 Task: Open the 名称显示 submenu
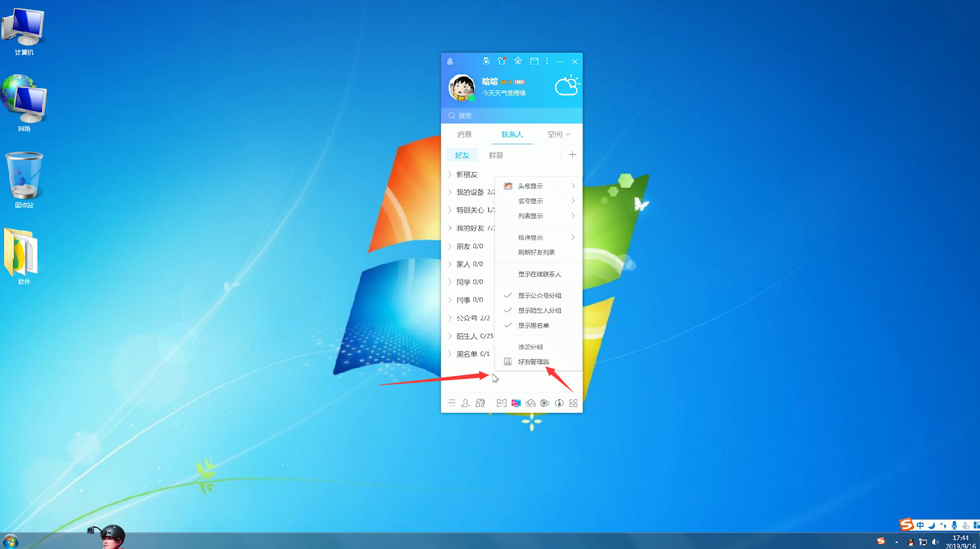pos(539,201)
